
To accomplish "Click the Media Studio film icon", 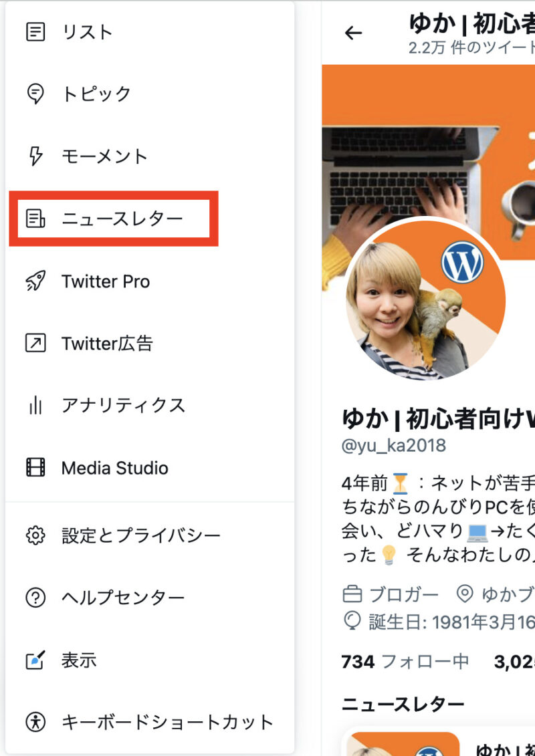I will pyautogui.click(x=35, y=468).
